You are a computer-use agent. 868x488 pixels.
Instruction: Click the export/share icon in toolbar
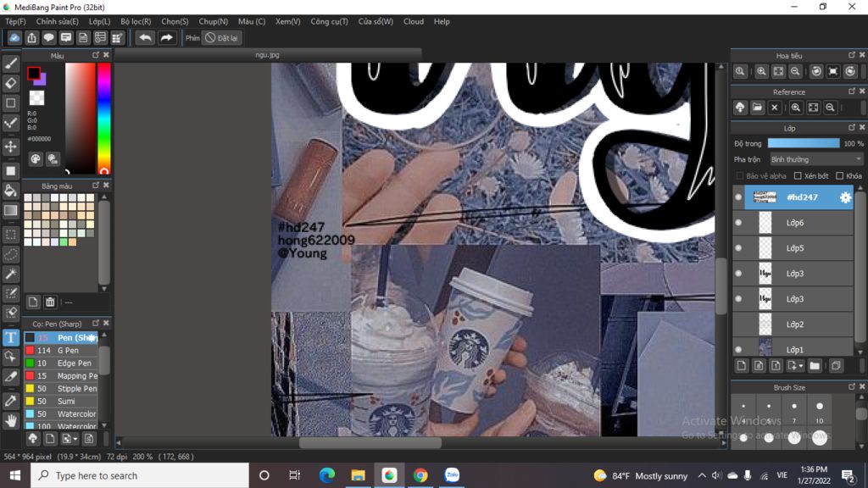pos(31,37)
